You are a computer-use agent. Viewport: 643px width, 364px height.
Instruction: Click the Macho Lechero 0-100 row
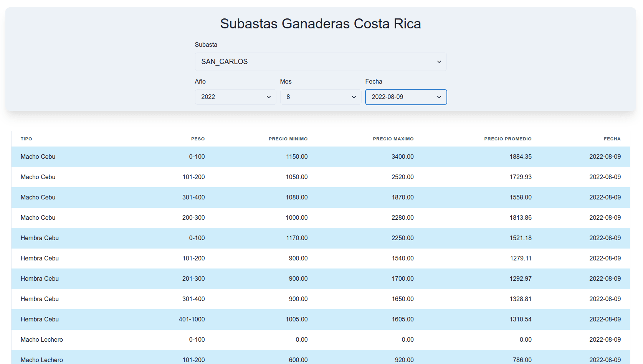tap(321, 340)
